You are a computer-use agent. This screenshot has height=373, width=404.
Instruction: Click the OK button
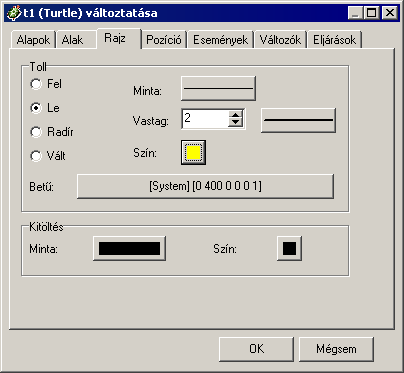click(x=256, y=349)
